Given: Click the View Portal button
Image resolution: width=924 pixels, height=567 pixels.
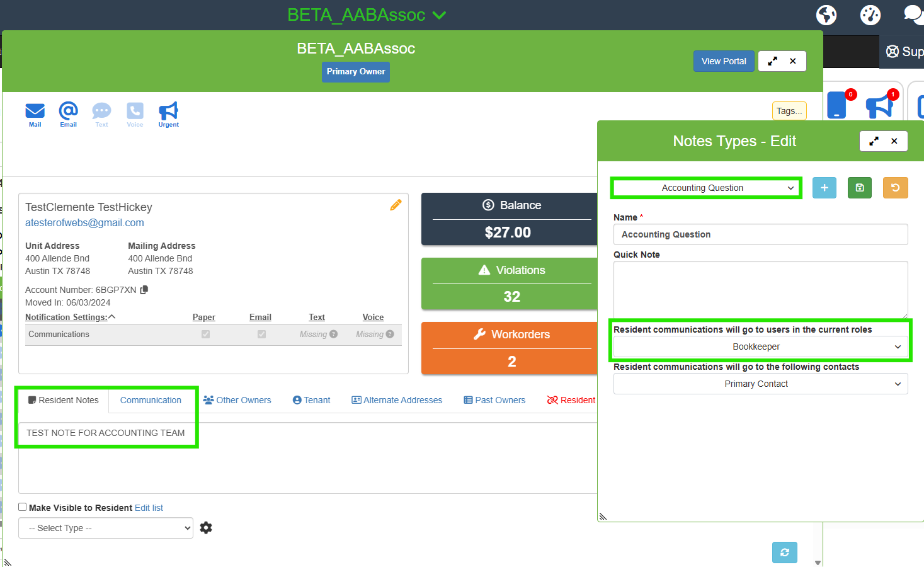Looking at the screenshot, I should coord(723,62).
